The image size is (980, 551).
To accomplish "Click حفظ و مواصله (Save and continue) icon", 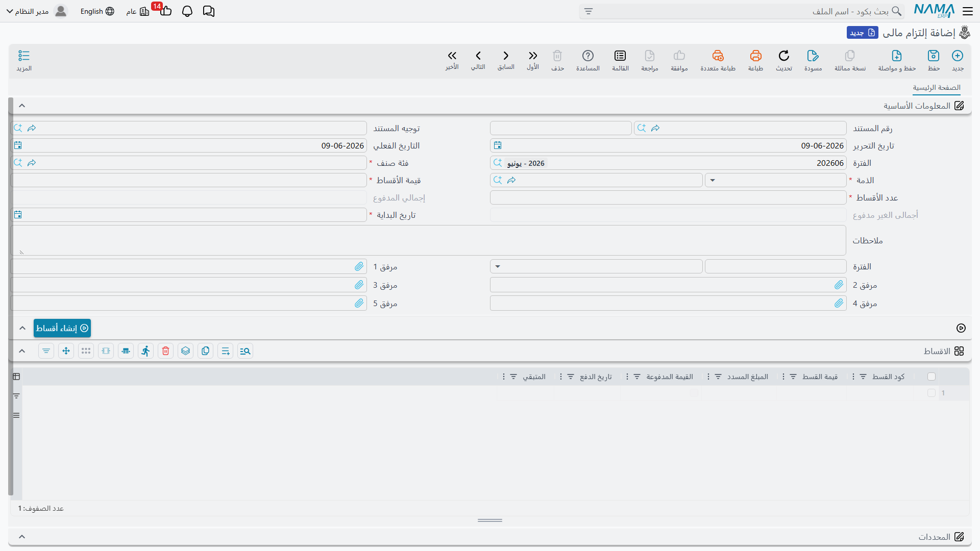I will pyautogui.click(x=897, y=60).
